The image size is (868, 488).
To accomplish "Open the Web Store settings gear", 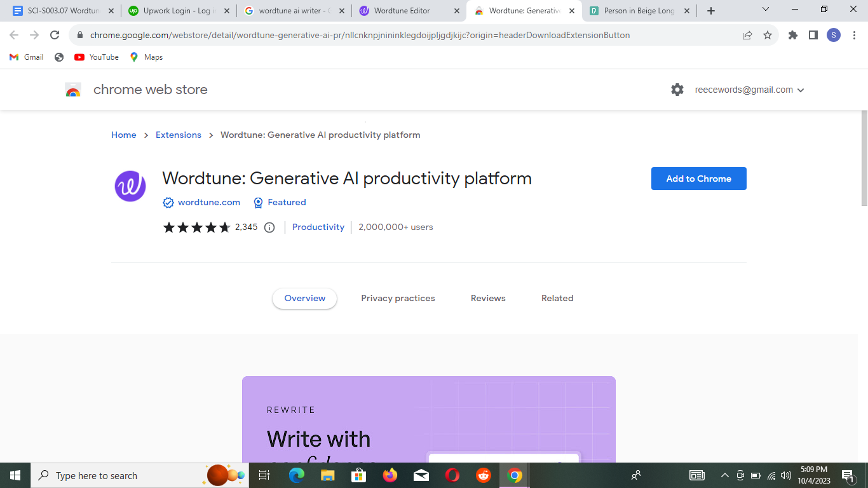I will tap(677, 90).
